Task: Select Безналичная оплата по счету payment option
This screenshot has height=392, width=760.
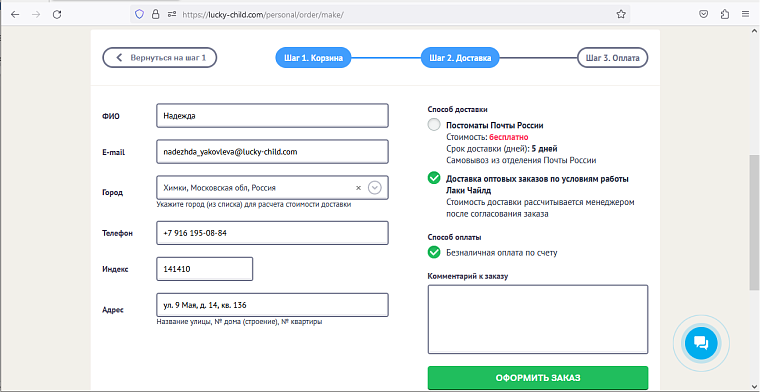Action: 434,252
